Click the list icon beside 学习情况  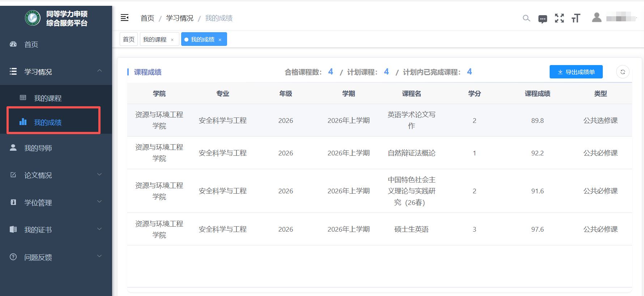(13, 72)
